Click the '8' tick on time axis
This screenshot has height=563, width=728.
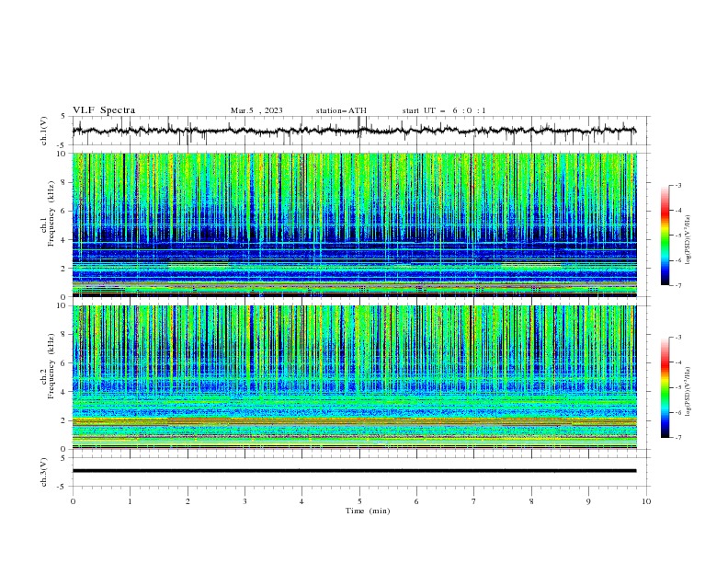tap(531, 501)
